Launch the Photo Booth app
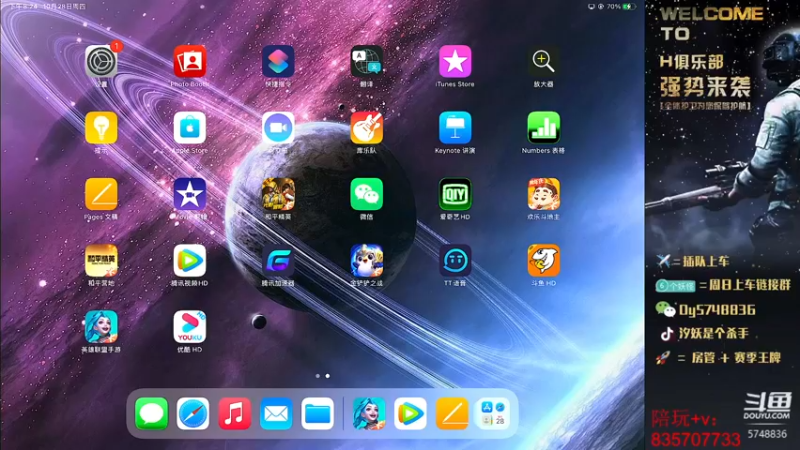This screenshot has width=800, height=450. click(x=189, y=62)
